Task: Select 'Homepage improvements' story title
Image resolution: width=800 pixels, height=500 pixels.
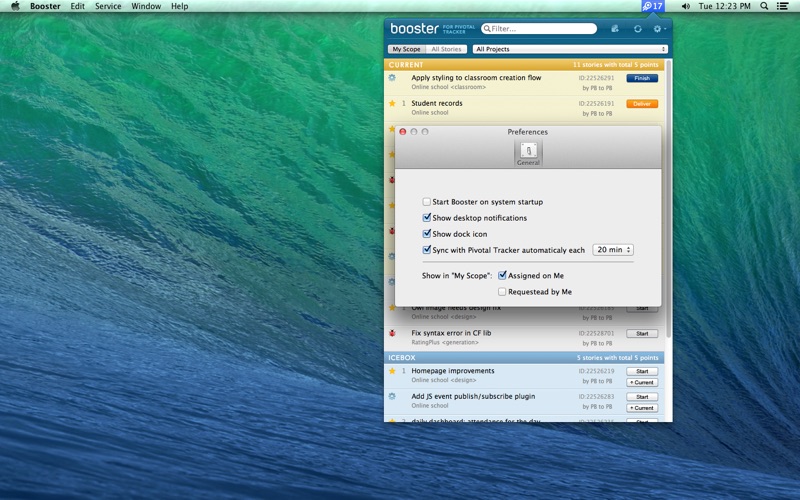Action: 453,371
